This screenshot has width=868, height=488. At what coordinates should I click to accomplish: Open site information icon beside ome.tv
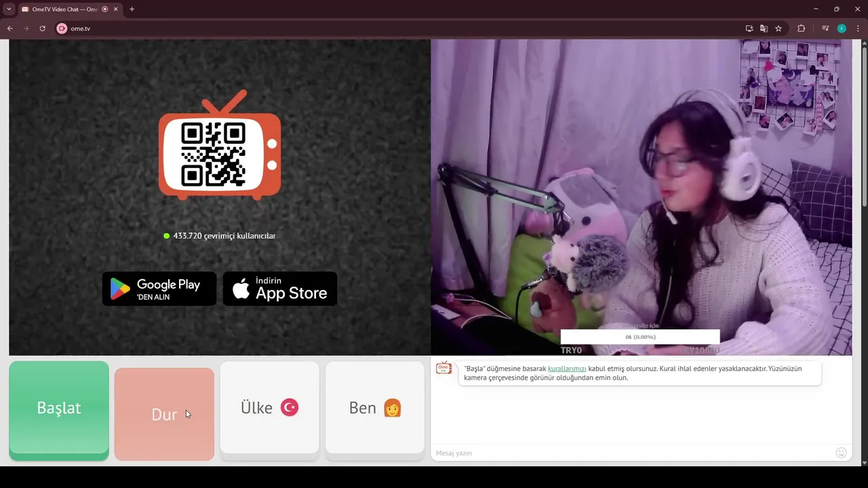pos(62,28)
